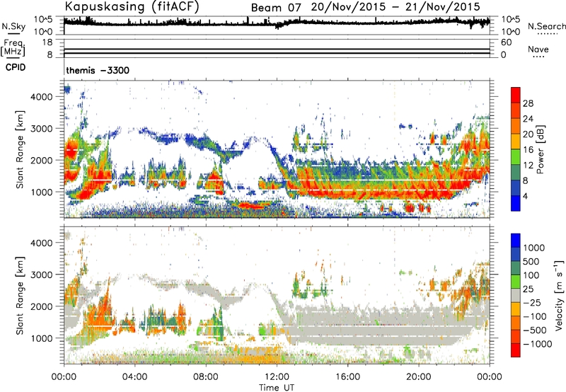Click the sky noise trace in the noise panel
The height and width of the screenshot is (392, 566).
[277, 23]
